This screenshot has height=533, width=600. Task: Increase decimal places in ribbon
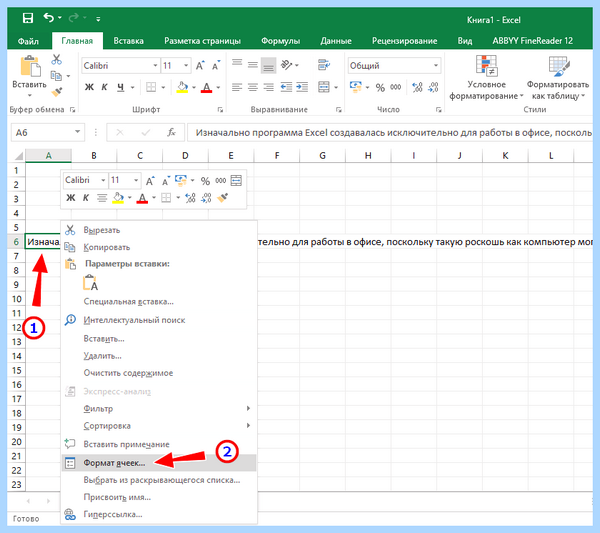pos(417,87)
